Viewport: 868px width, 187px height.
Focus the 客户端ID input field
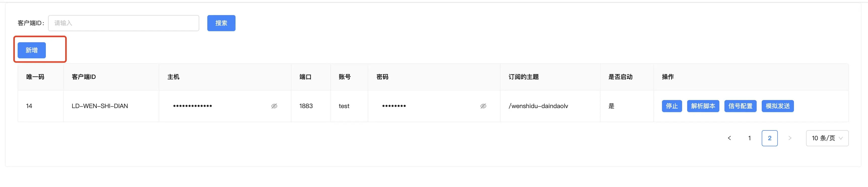pyautogui.click(x=124, y=23)
